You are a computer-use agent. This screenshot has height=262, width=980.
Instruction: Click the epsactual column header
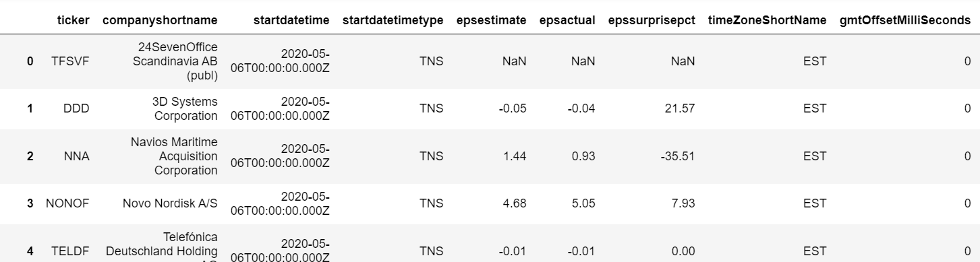pyautogui.click(x=567, y=20)
